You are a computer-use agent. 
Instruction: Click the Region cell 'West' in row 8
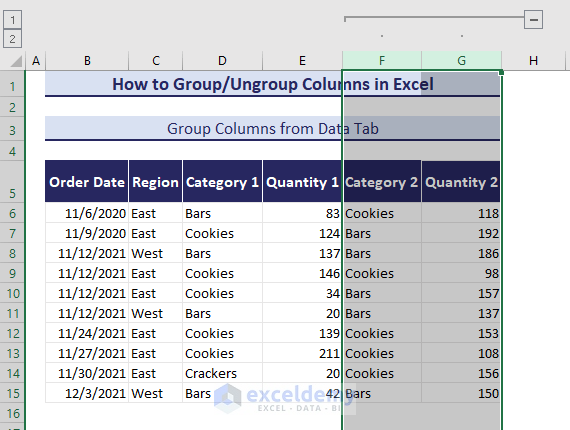(156, 253)
